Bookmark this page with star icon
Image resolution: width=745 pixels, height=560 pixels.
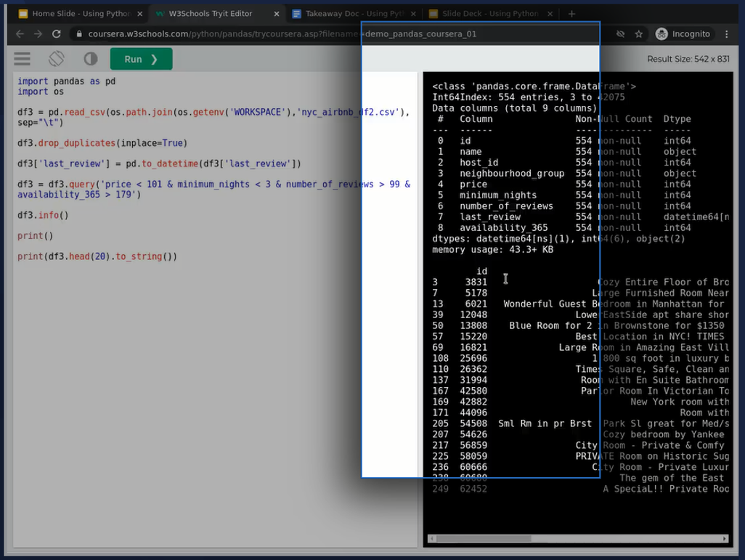(x=638, y=33)
